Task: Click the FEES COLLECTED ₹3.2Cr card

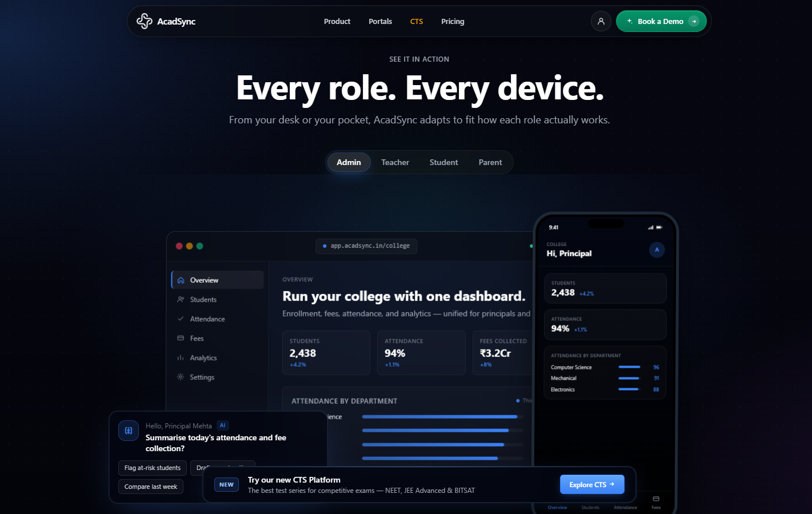Action: 503,353
